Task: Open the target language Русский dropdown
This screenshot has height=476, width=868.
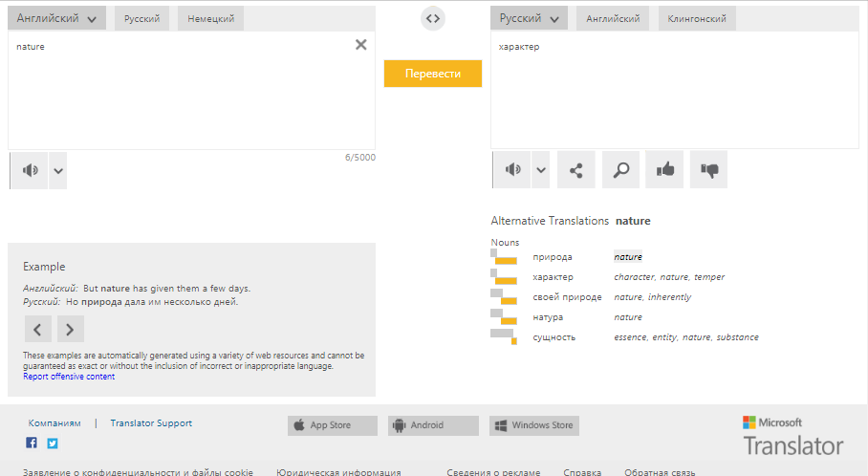Action: click(x=529, y=18)
